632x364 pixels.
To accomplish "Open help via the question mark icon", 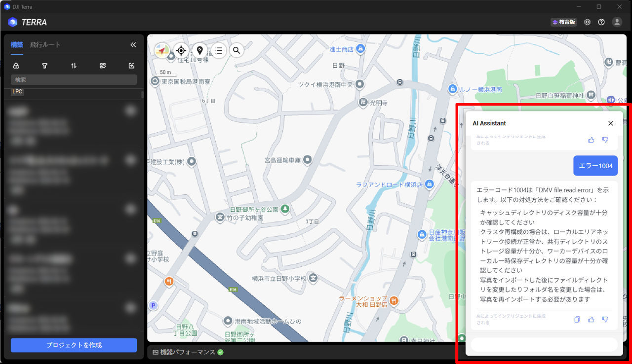I will (x=601, y=22).
